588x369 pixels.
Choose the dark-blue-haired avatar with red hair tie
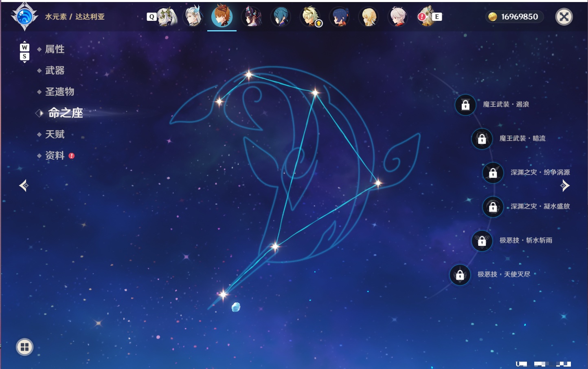coord(339,17)
